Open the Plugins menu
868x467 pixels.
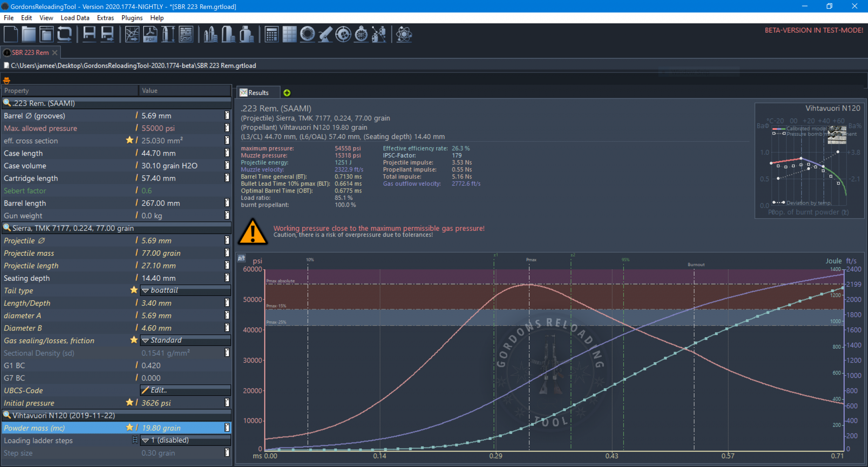click(x=132, y=18)
